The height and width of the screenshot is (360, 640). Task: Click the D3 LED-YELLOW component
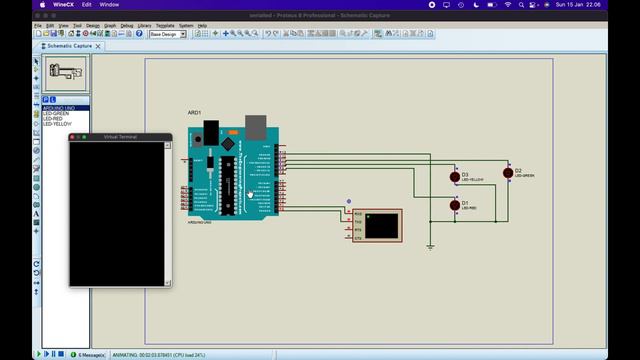tap(455, 177)
